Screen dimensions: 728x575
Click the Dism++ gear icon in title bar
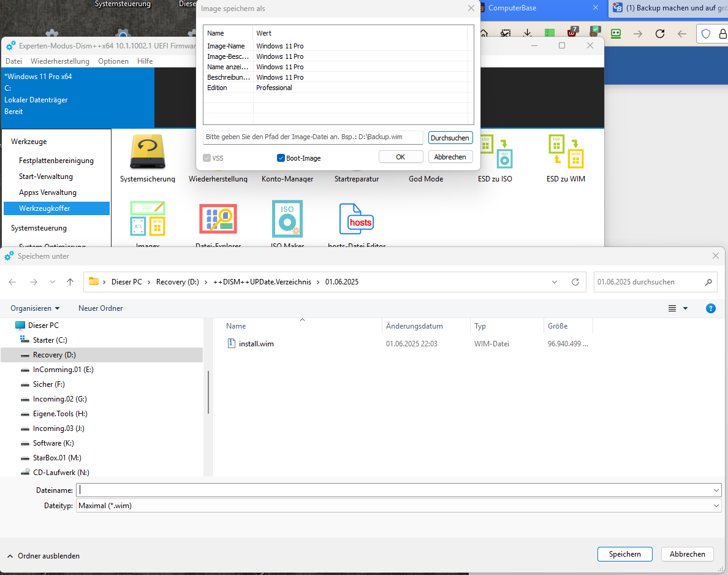pyautogui.click(x=10, y=45)
